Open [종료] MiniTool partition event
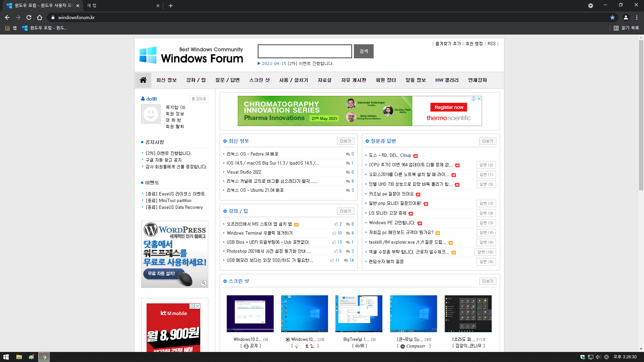644x362 pixels. (168, 200)
